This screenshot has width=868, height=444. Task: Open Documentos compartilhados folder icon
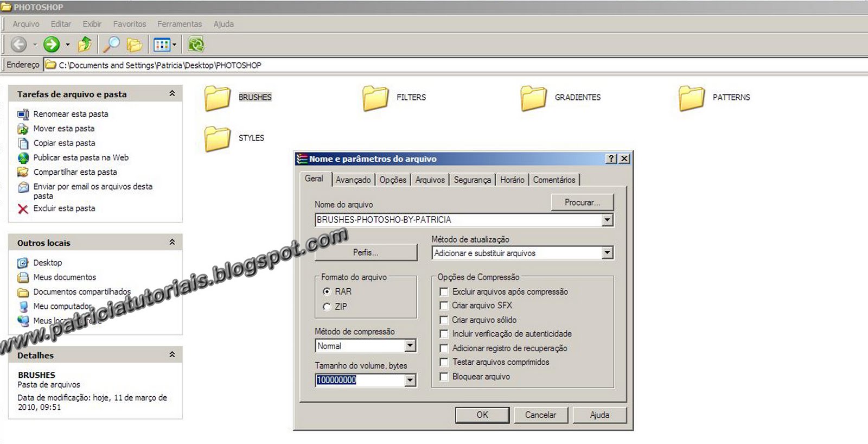tap(23, 292)
